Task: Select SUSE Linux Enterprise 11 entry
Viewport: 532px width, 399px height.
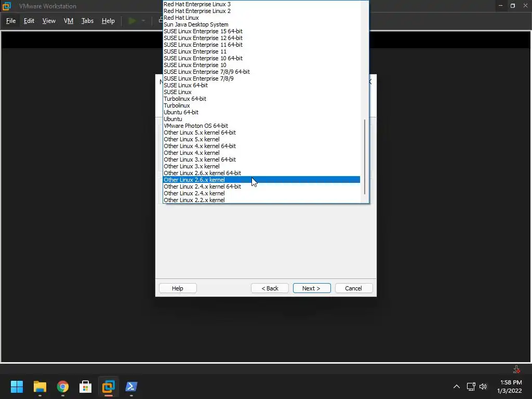Action: tap(261, 51)
